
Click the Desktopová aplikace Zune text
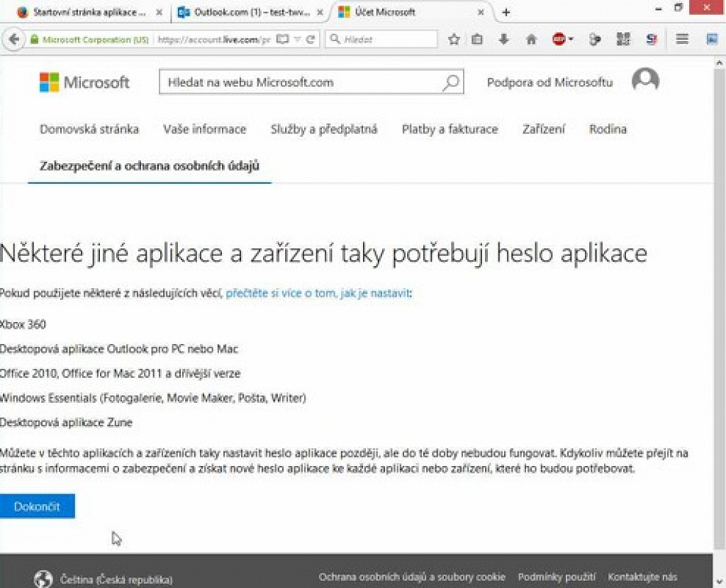[66, 423]
